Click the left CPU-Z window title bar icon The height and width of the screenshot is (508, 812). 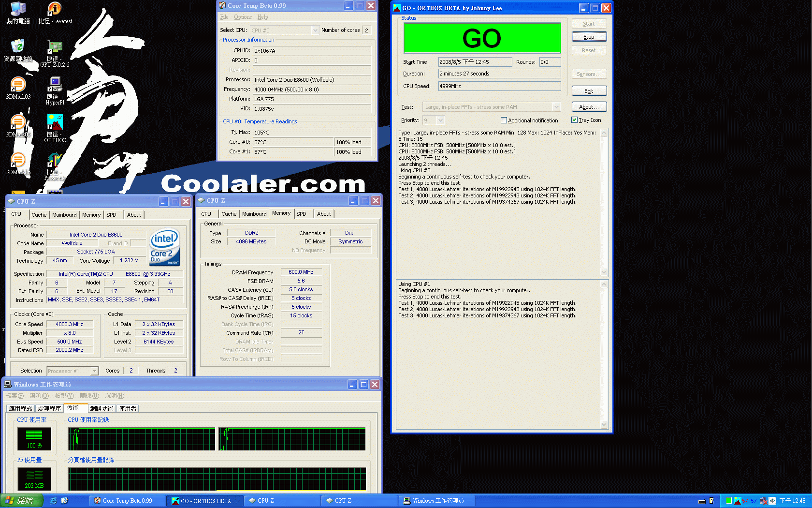click(11, 201)
